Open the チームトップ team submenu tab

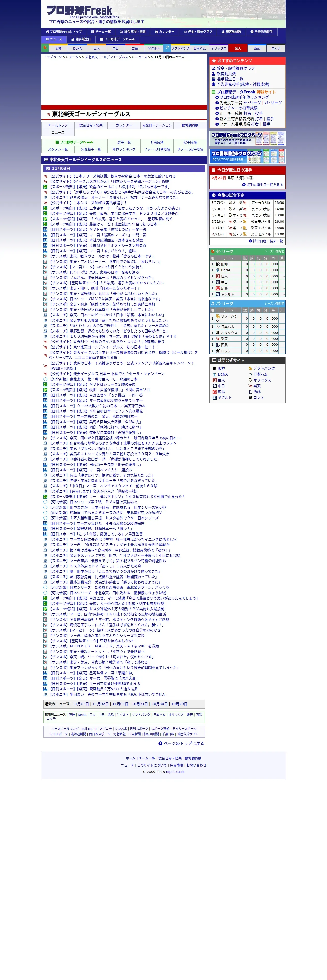[58, 125]
